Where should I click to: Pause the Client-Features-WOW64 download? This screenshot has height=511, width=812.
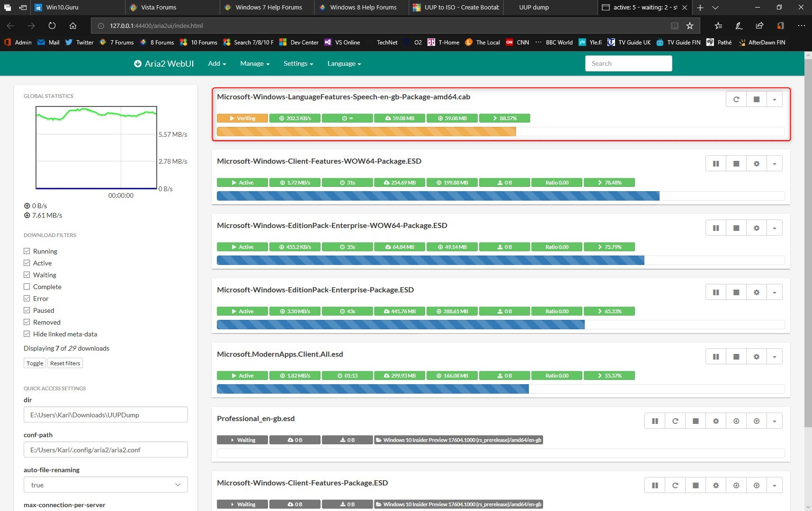[x=716, y=164]
